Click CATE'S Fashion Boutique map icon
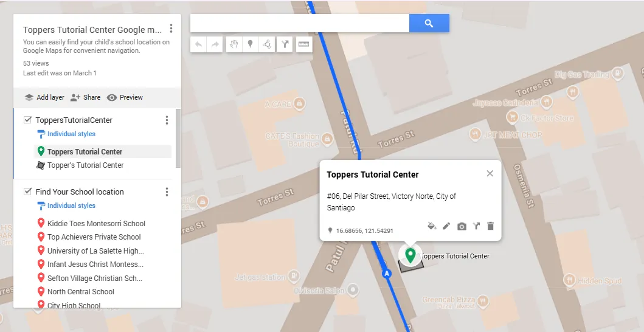The height and width of the screenshot is (332, 644). click(x=327, y=139)
